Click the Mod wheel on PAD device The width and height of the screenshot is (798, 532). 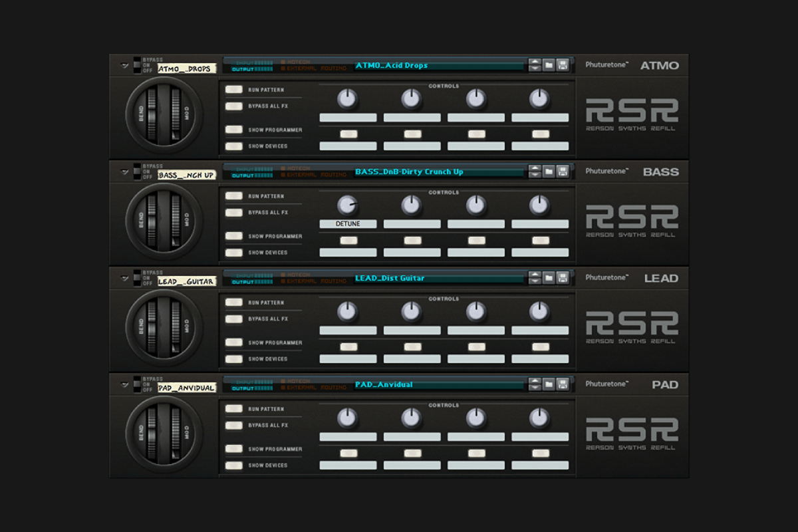[176, 433]
